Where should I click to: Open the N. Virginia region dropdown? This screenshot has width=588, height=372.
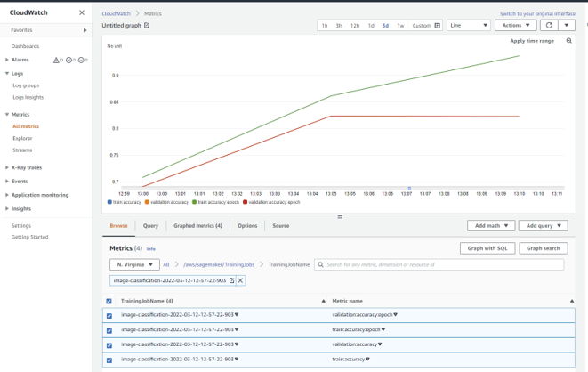pyautogui.click(x=134, y=264)
